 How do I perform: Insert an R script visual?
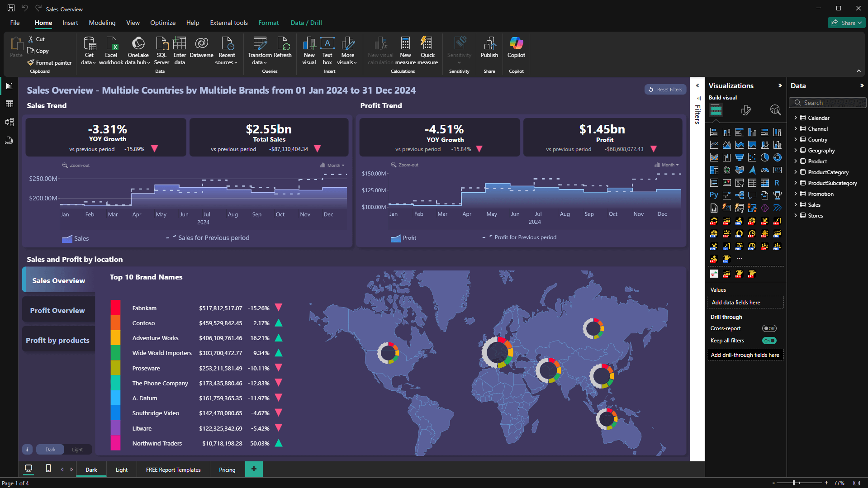[x=778, y=183]
